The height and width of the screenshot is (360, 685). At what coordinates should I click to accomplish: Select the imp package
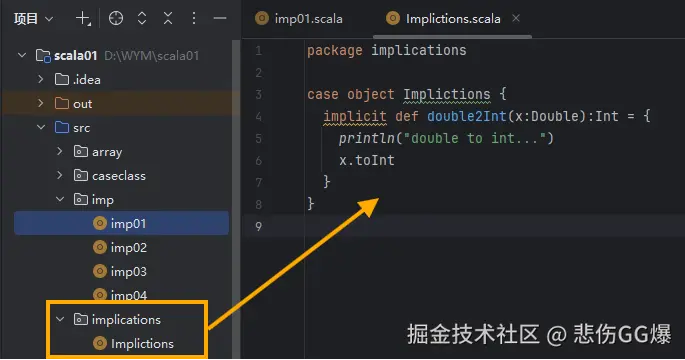[x=103, y=200]
